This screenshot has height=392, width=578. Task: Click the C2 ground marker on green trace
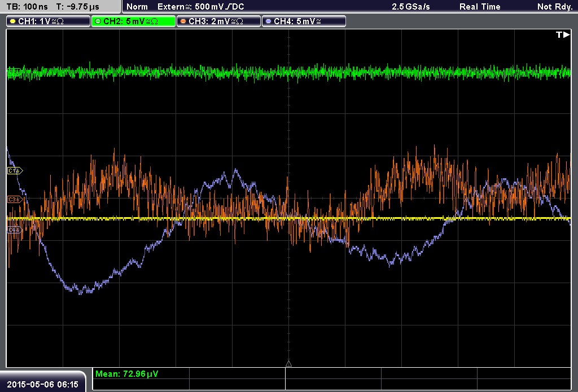pyautogui.click(x=15, y=71)
